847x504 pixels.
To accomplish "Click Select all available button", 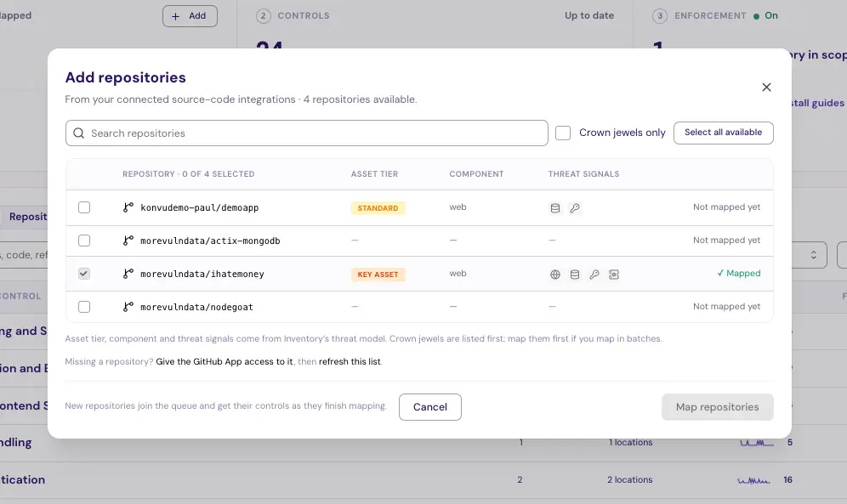I will pos(724,133).
